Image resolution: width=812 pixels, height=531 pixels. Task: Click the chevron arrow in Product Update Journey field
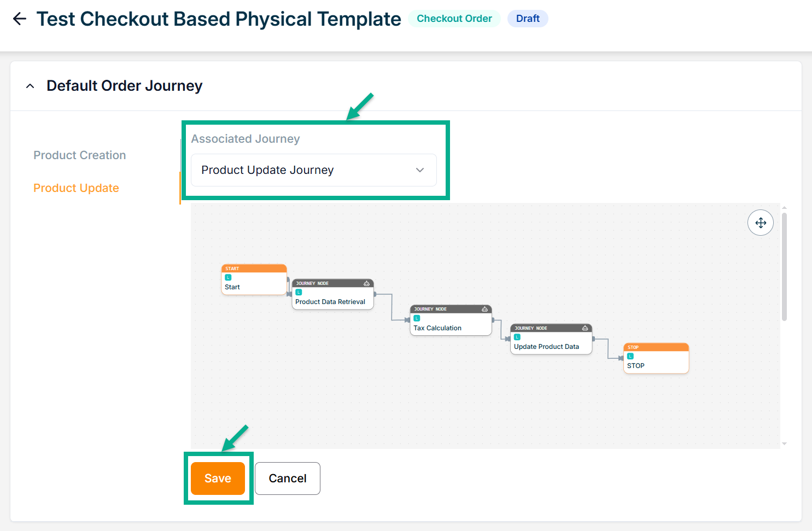(420, 170)
